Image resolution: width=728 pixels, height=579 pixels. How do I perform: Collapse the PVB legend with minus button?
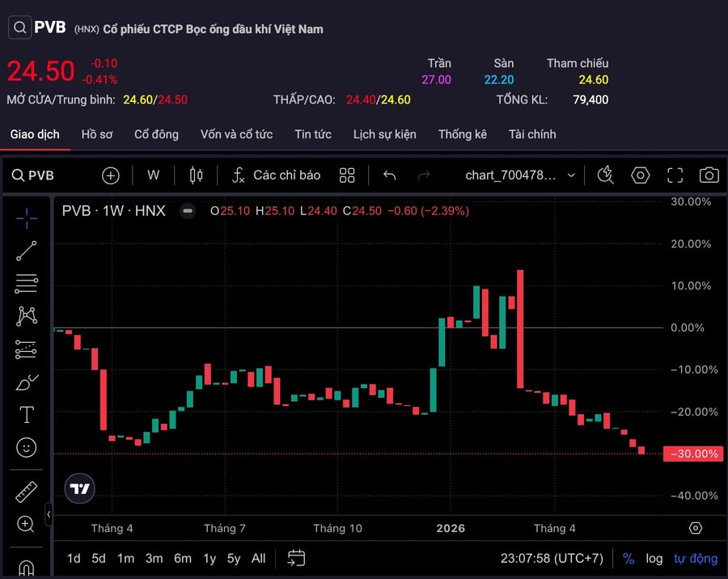coord(188,211)
